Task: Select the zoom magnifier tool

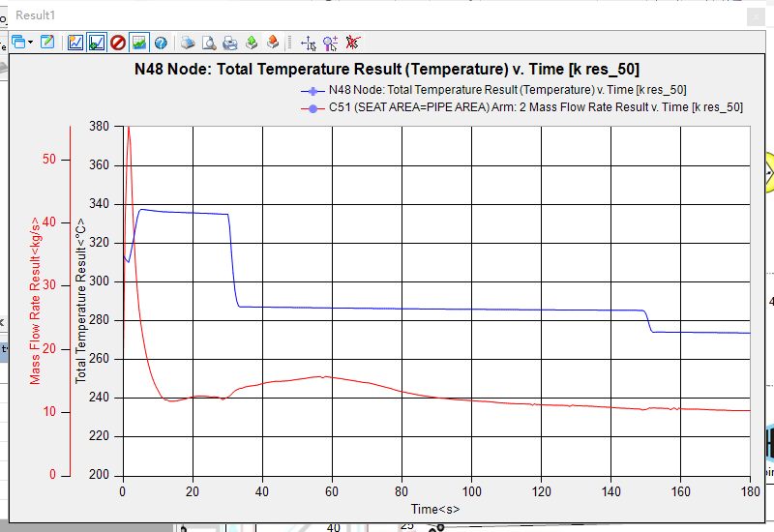Action: coord(330,44)
